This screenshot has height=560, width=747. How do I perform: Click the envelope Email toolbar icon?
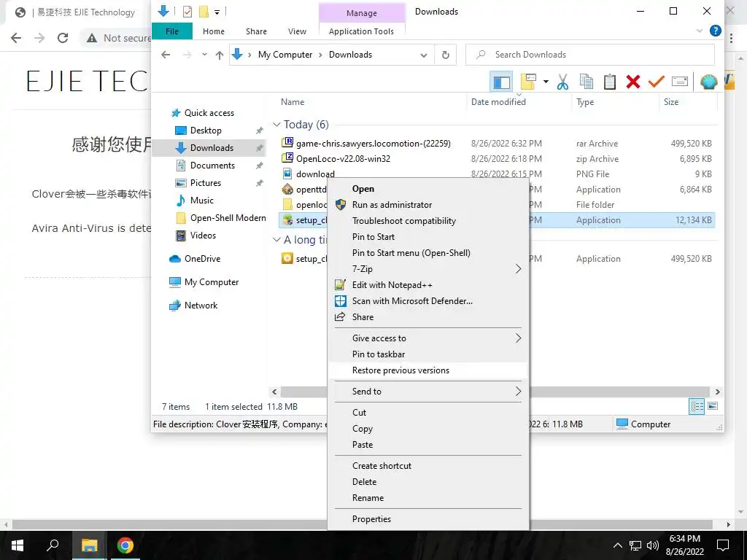coord(680,82)
